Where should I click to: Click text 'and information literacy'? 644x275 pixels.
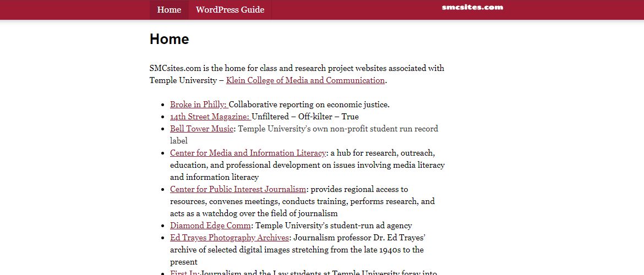[215, 177]
